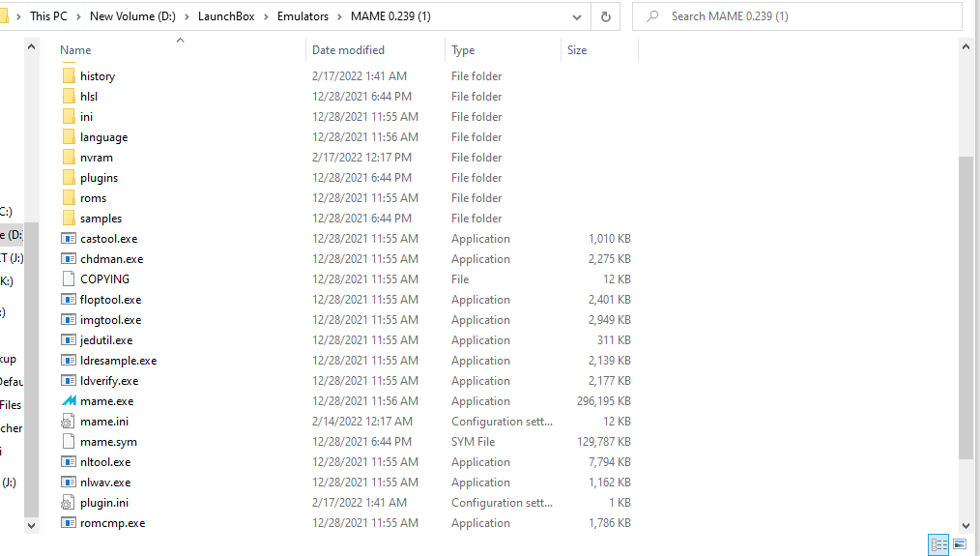The image size is (980, 556).
Task: Click the ldresample.exe application icon
Action: pos(69,361)
